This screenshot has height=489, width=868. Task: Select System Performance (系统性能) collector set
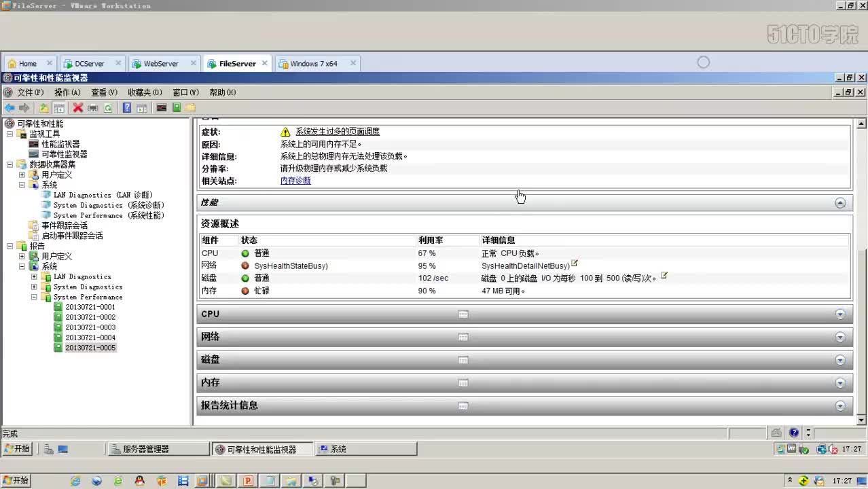click(109, 215)
